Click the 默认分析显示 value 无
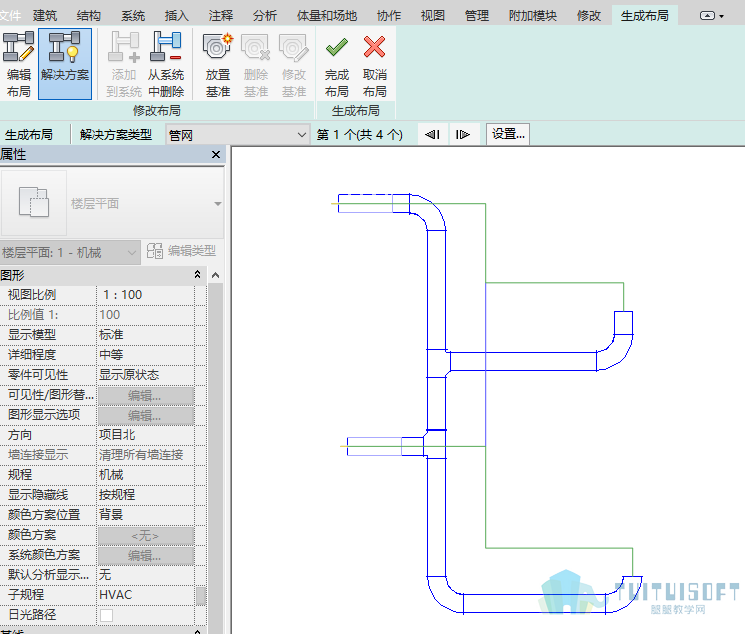The height and width of the screenshot is (634, 745). (x=145, y=575)
